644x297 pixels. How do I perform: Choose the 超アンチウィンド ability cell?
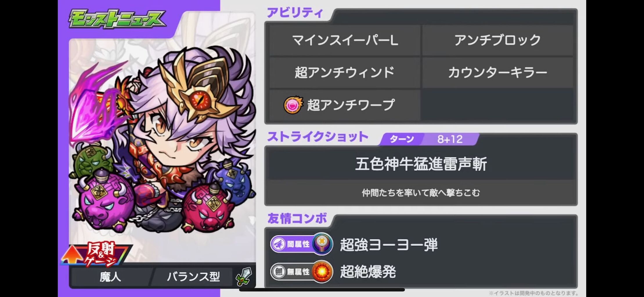coord(345,72)
